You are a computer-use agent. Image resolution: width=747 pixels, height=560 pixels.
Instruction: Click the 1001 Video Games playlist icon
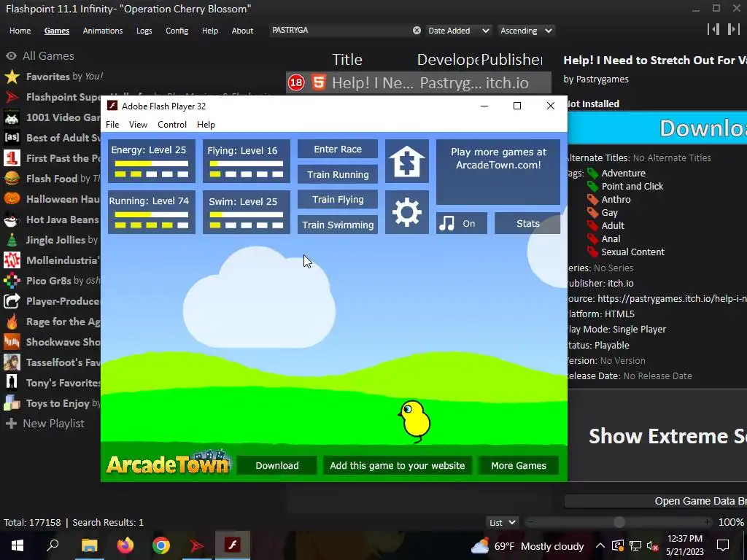coord(12,117)
